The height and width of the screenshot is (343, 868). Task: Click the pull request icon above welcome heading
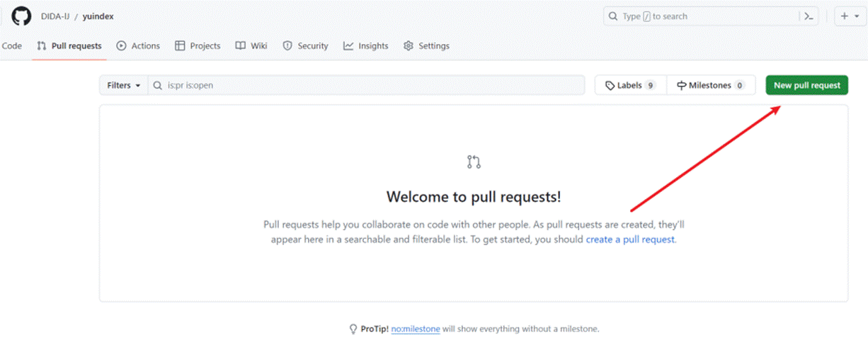tap(474, 162)
